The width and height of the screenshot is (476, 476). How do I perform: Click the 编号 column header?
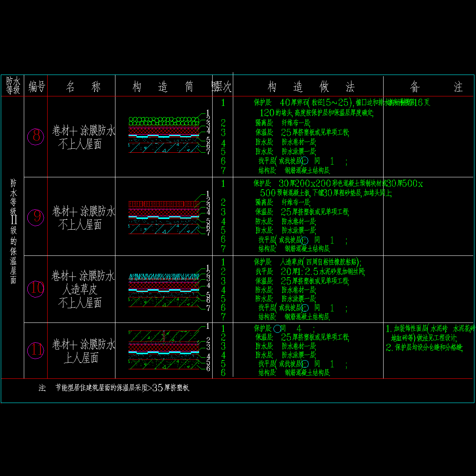[x=36, y=86]
